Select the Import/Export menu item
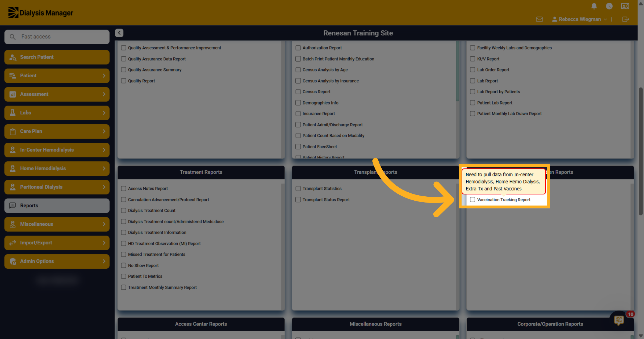The image size is (644, 339). pyautogui.click(x=57, y=243)
